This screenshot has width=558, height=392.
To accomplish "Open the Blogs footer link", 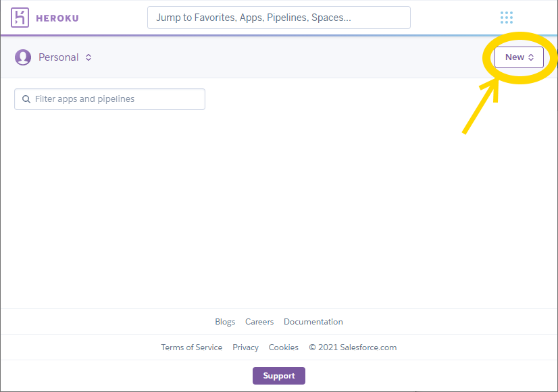I will [225, 322].
